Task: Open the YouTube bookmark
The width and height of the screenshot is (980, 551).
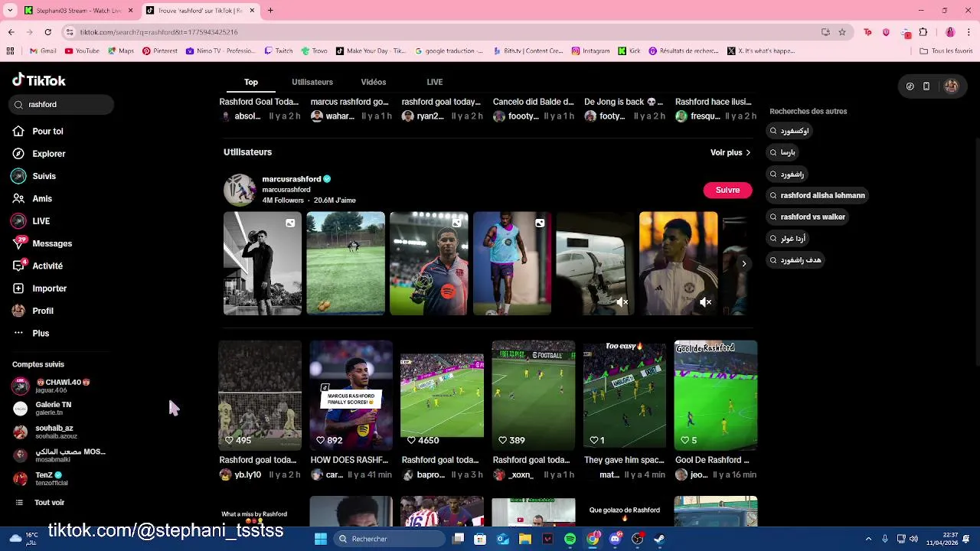Action: point(82,51)
